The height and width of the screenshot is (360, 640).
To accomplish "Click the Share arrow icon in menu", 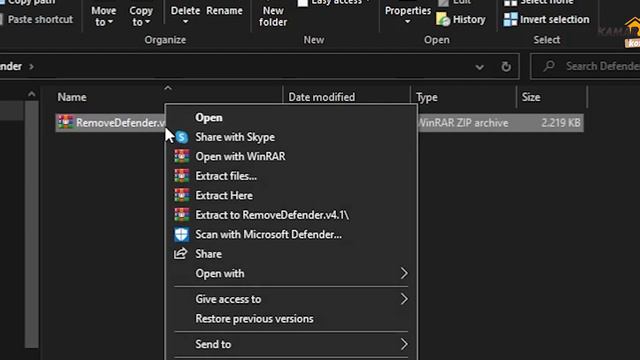I will point(181,253).
